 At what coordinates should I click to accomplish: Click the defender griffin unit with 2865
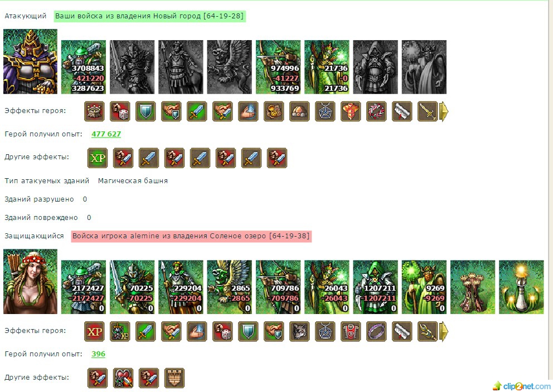[x=230, y=287]
